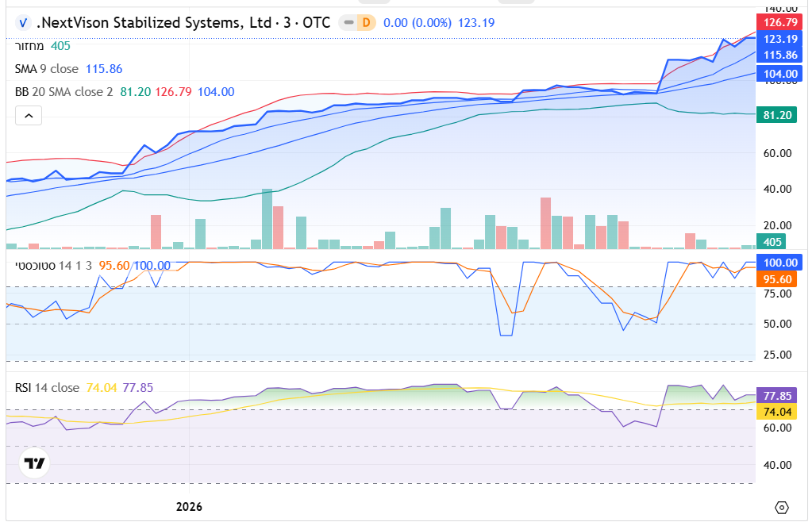The width and height of the screenshot is (812, 522).
Task: Click the green 81.20 lower band price label
Action: tap(780, 115)
